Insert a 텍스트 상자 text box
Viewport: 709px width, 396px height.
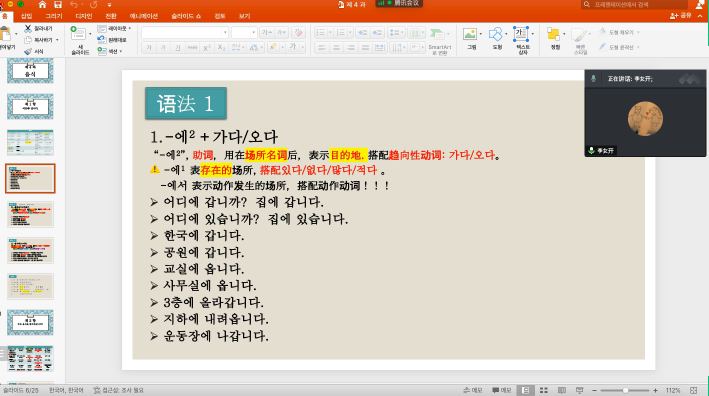(523, 41)
